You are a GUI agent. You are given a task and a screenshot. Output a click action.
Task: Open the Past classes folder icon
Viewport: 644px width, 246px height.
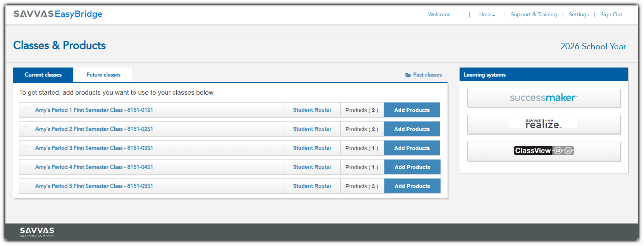tap(408, 75)
